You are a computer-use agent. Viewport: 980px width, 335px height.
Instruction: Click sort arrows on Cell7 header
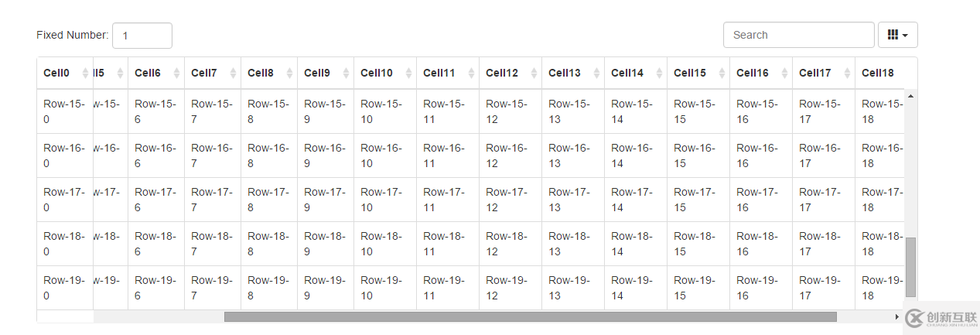pos(233,73)
